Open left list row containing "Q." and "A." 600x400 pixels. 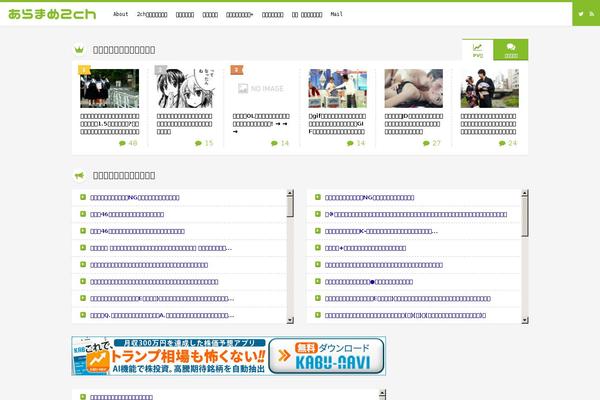coord(179,315)
